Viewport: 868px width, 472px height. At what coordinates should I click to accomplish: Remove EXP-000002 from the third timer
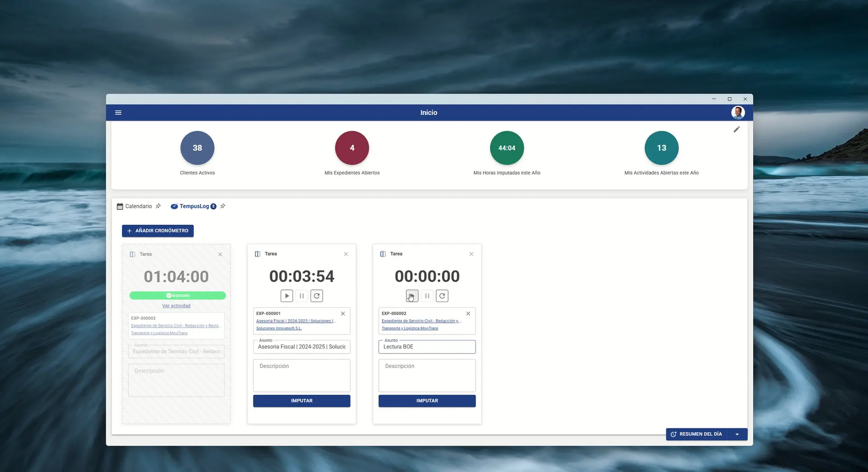point(468,314)
